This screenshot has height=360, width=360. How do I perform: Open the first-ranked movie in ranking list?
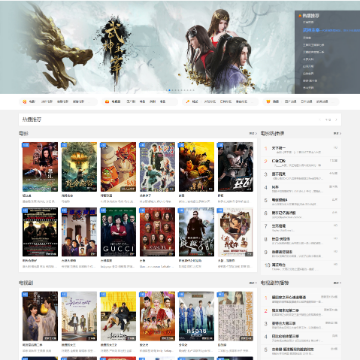point(301,150)
